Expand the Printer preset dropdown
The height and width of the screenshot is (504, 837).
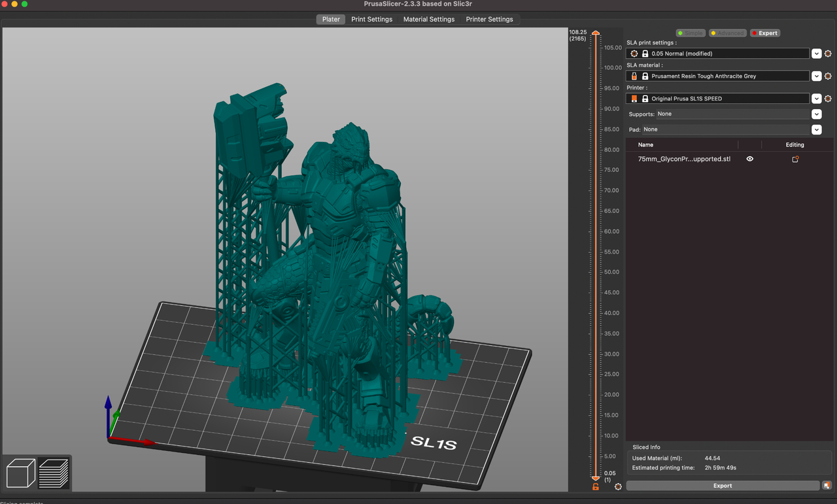pos(817,99)
